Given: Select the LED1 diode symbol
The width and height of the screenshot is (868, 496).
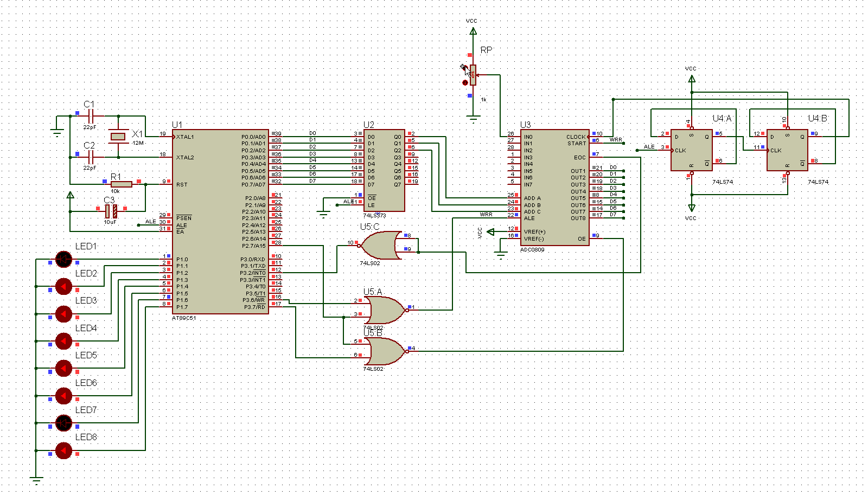Looking at the screenshot, I should pyautogui.click(x=63, y=259).
